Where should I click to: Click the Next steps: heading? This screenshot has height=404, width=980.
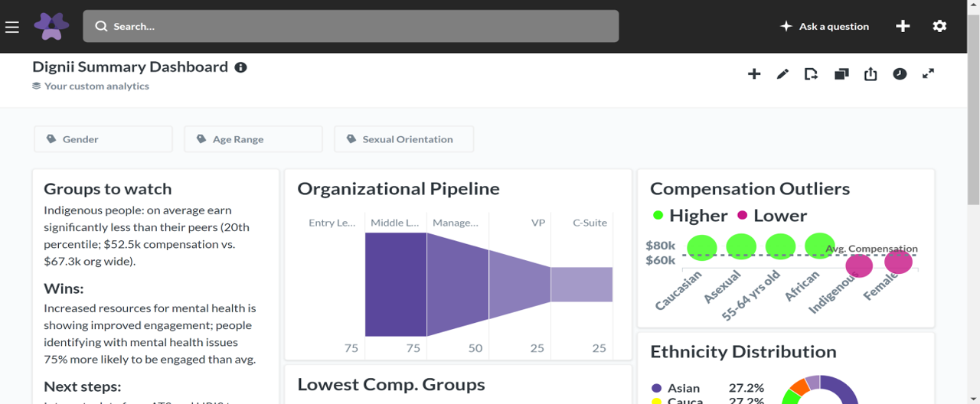82,386
